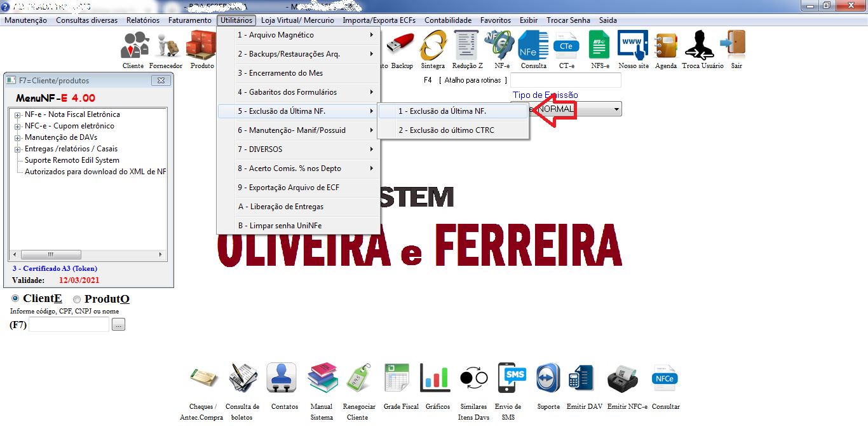Click Suporte Remoto Edil System entry

point(72,160)
